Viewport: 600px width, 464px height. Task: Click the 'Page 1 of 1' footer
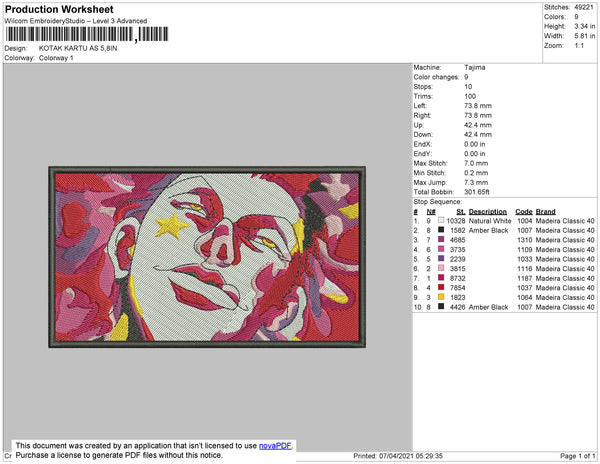[578, 456]
